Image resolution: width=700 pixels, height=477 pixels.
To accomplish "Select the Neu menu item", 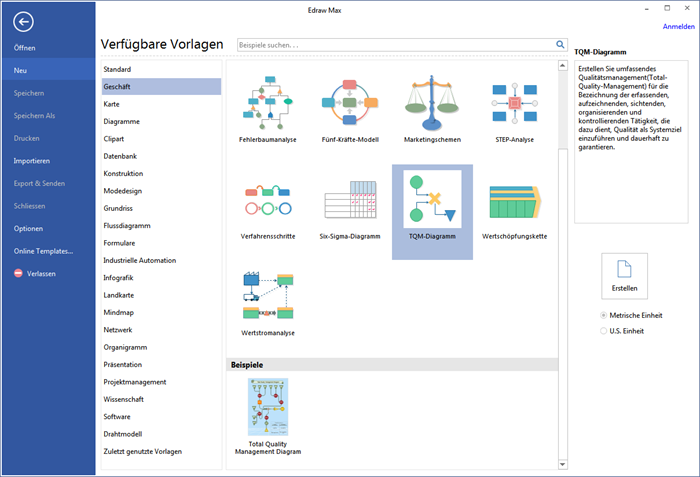I will pyautogui.click(x=48, y=71).
